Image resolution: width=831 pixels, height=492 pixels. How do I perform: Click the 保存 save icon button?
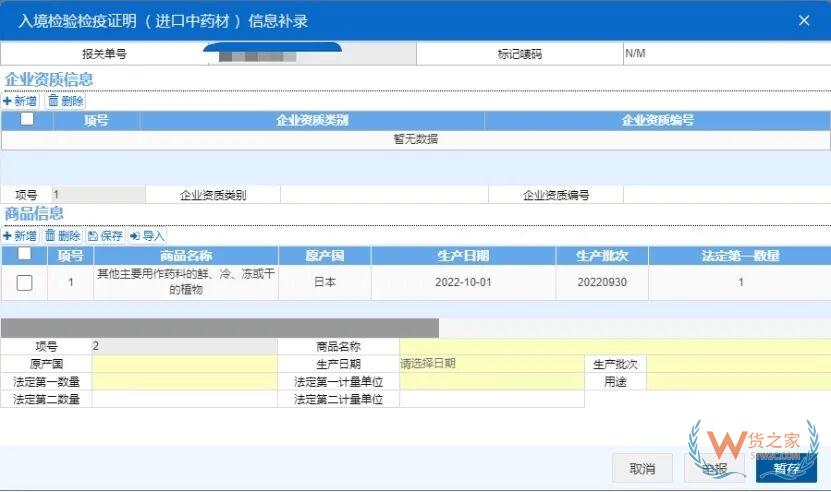pyautogui.click(x=105, y=235)
